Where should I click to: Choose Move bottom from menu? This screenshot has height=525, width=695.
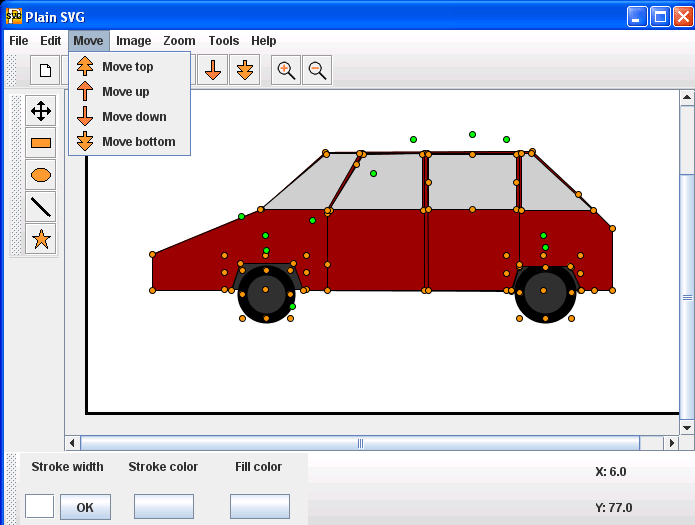pos(129,141)
